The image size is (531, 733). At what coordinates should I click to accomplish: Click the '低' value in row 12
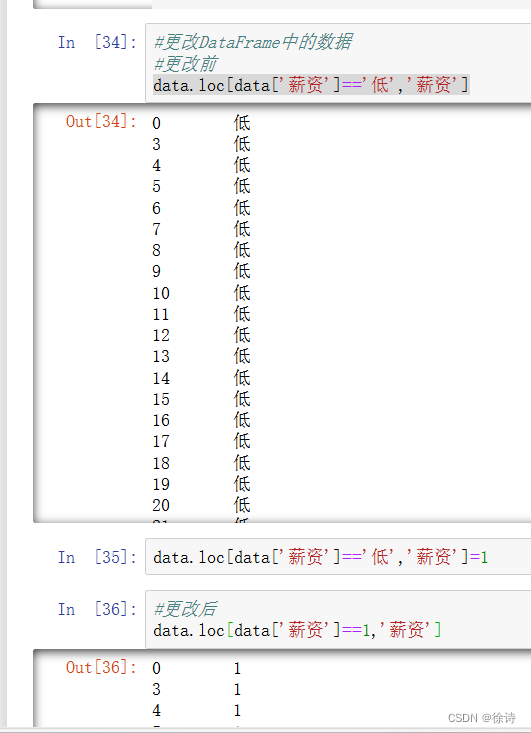point(242,336)
